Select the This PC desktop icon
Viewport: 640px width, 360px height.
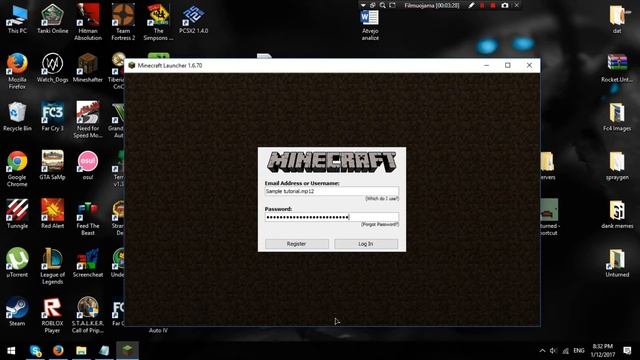click(x=17, y=19)
